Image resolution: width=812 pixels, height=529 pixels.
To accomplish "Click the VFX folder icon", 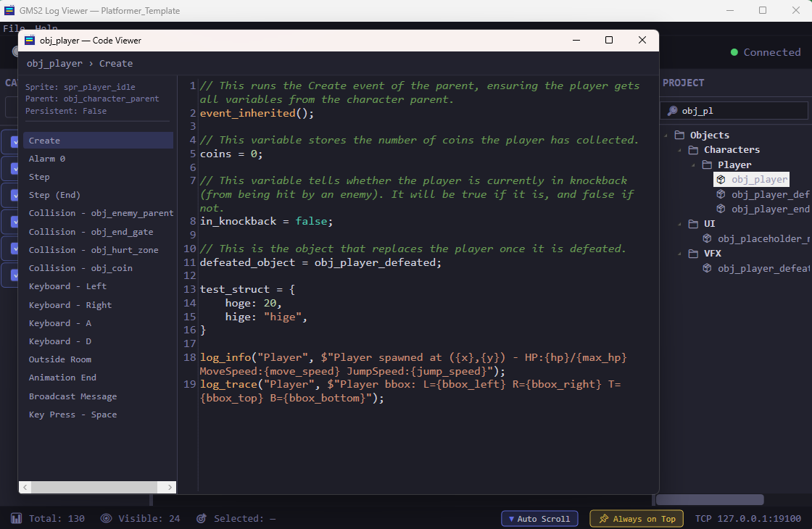I will 693,254.
